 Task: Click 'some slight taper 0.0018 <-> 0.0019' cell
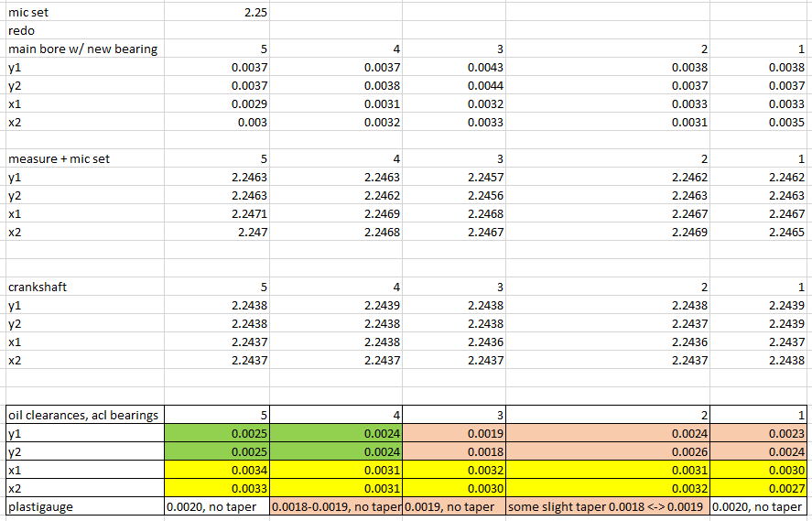pyautogui.click(x=608, y=506)
